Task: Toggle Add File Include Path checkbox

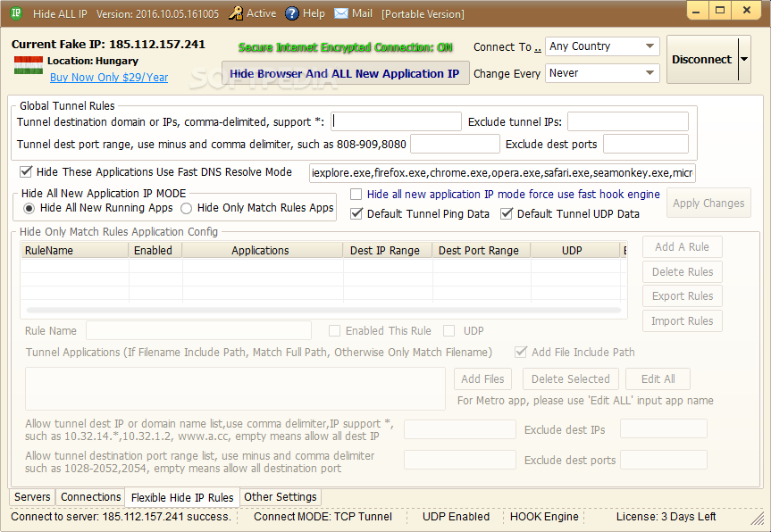Action: pyautogui.click(x=520, y=353)
